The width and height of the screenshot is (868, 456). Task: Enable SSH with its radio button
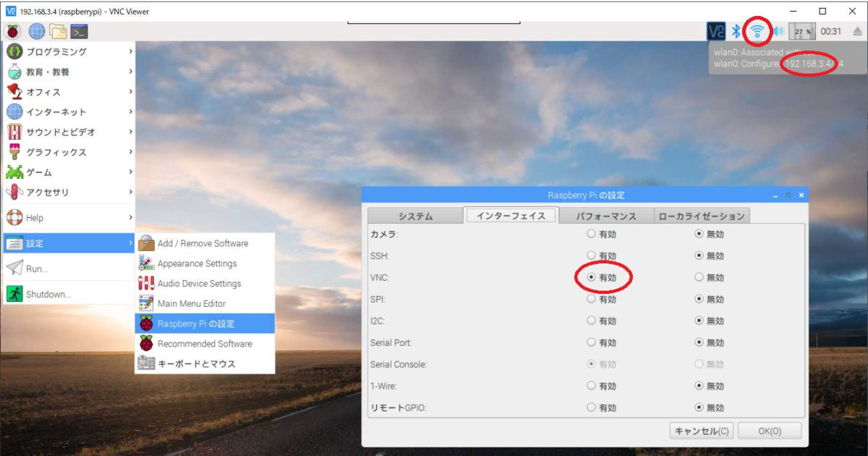coord(590,256)
